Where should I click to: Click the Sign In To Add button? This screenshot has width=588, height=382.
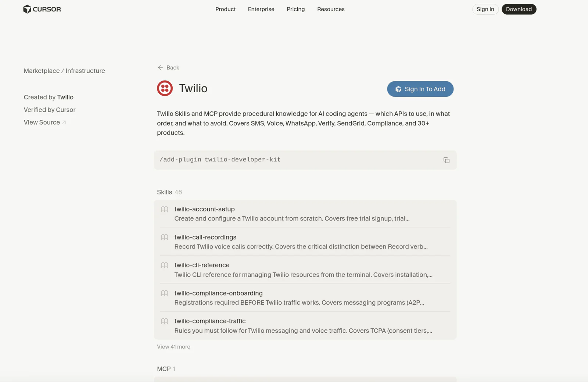pos(420,89)
